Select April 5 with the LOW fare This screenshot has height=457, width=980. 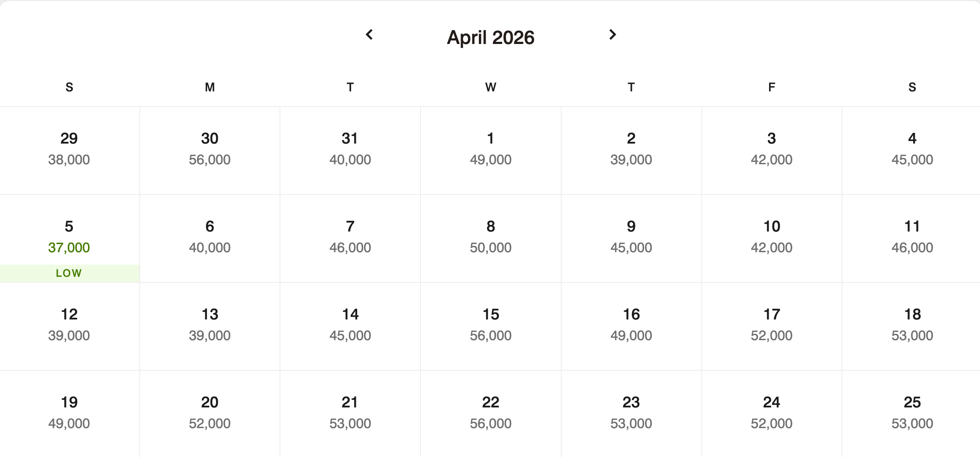[x=69, y=237]
